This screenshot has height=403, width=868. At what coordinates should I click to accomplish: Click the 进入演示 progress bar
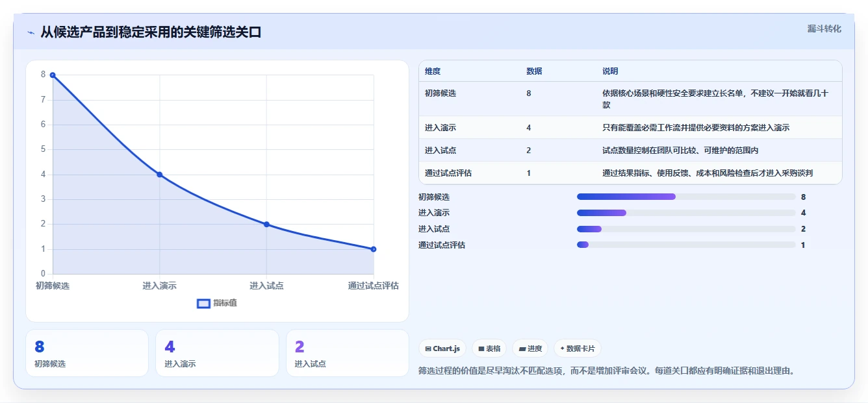(x=686, y=213)
